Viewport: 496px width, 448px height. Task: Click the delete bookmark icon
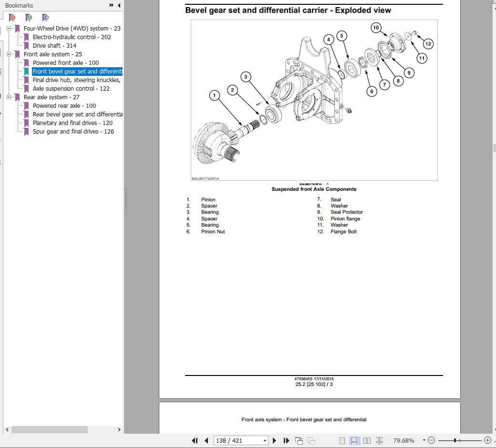point(12,17)
